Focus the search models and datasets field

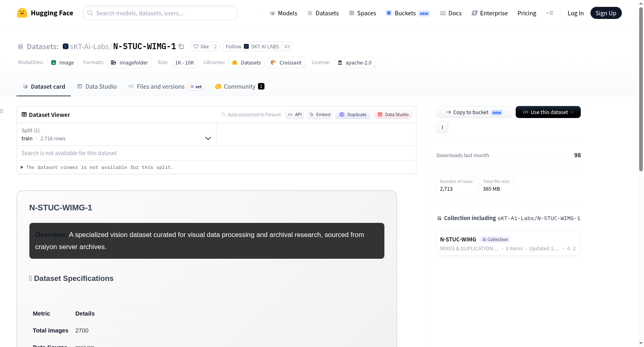[160, 13]
